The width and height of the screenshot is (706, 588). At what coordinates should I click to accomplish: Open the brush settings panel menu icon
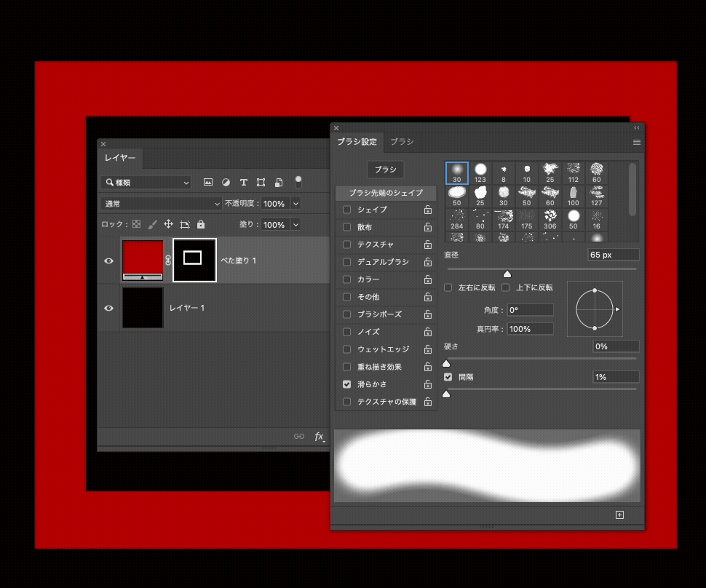(x=637, y=142)
